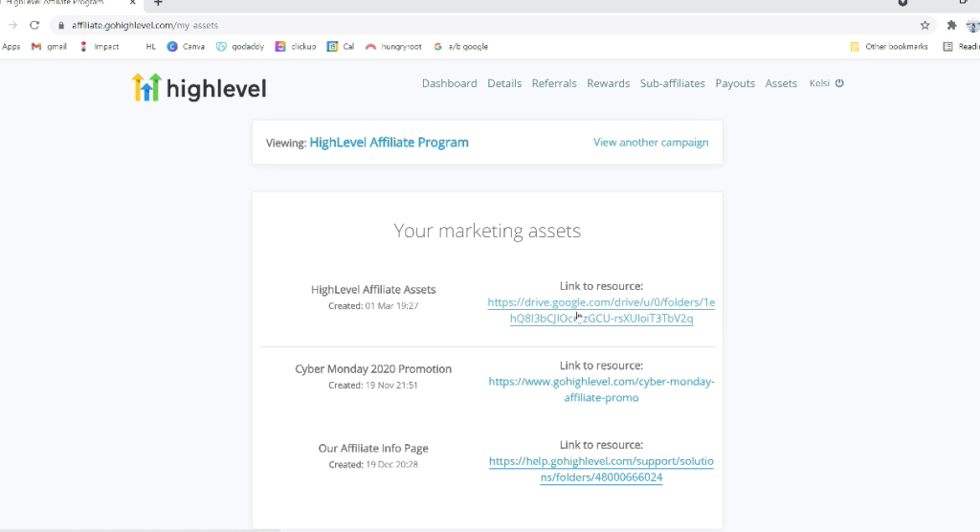Open the cyber-monday-affiliate-promo link
Screen dimensions: 980x532
pyautogui.click(x=601, y=389)
